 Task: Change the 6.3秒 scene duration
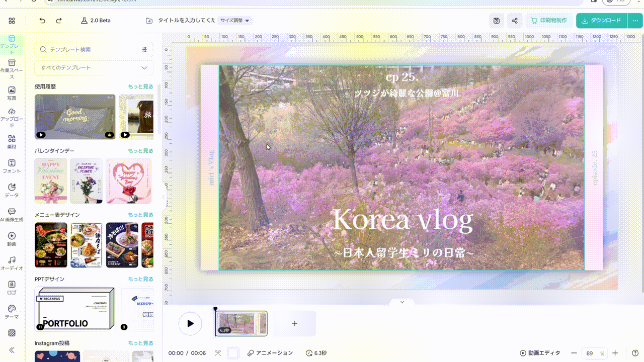[x=316, y=353]
